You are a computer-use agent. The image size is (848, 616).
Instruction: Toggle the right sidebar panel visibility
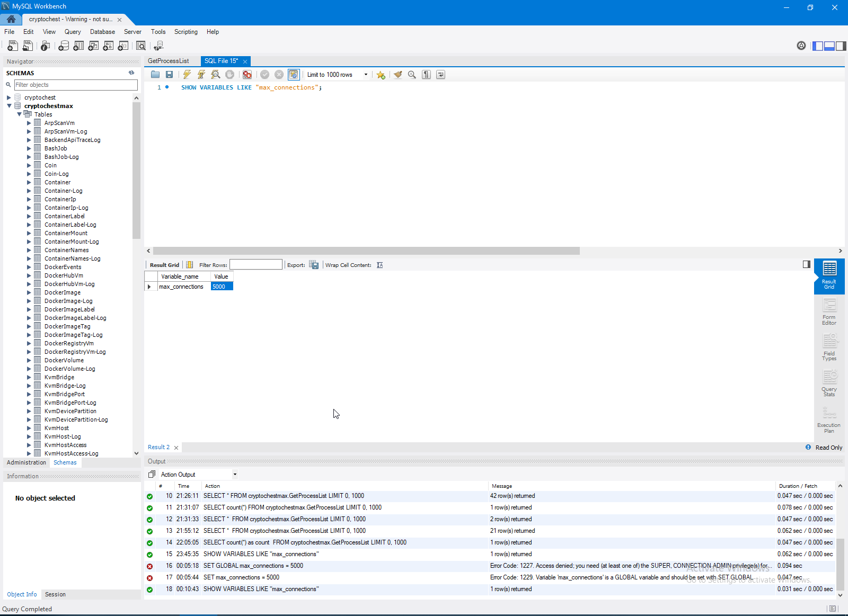click(x=841, y=46)
